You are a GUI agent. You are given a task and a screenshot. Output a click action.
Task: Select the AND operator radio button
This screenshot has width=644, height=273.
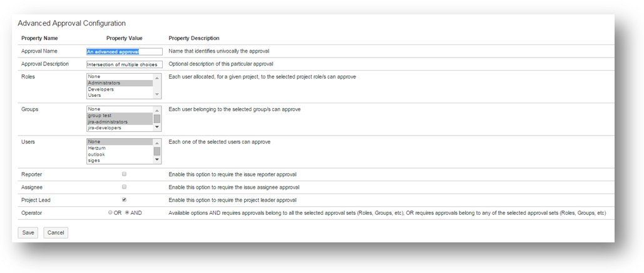coord(127,213)
